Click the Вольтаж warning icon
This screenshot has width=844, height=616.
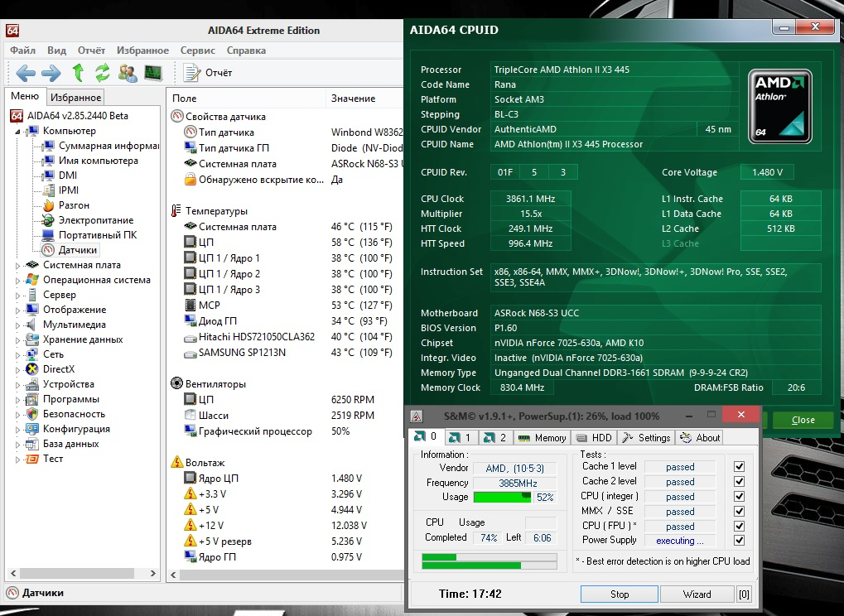(177, 462)
